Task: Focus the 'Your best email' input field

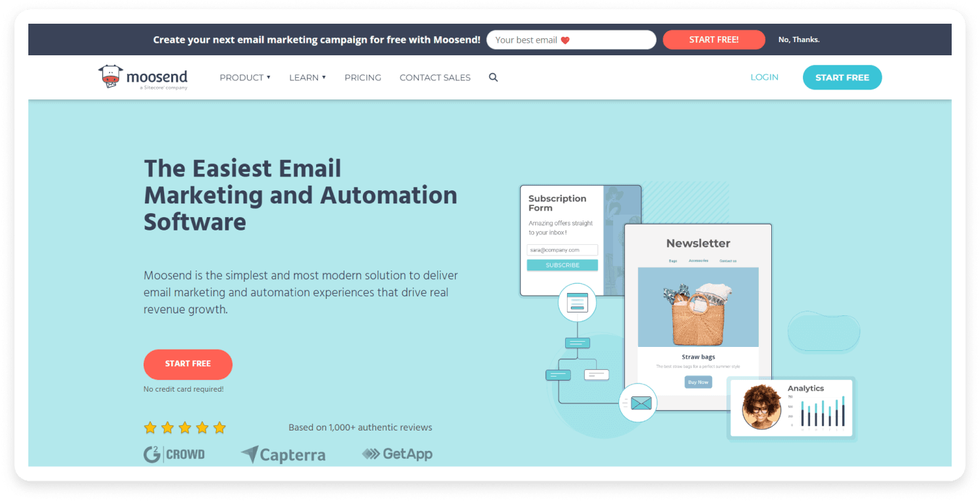Action: (x=571, y=40)
